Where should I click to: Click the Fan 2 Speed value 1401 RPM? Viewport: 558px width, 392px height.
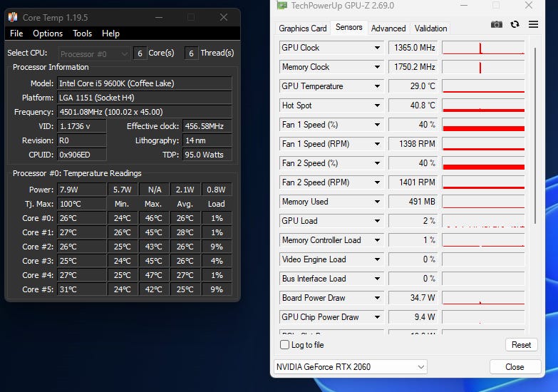(x=413, y=182)
